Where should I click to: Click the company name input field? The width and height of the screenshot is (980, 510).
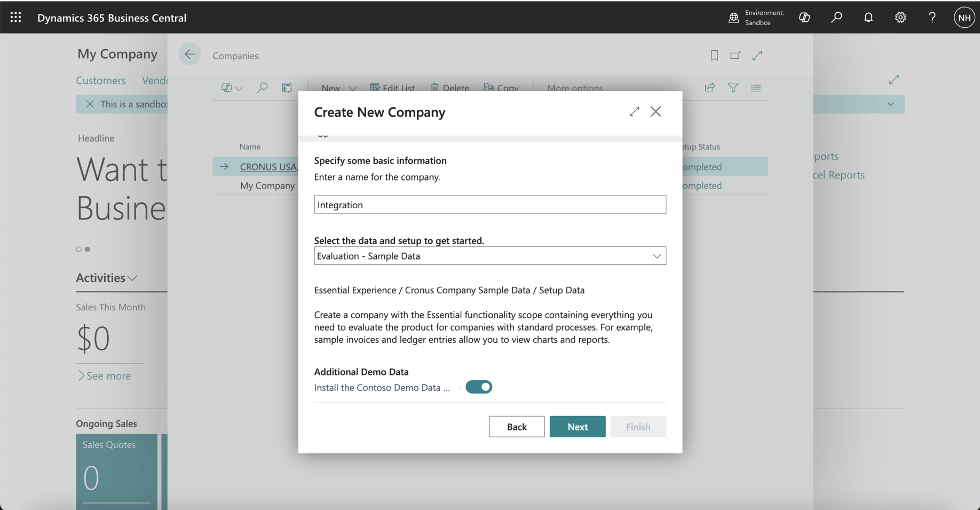coord(490,205)
